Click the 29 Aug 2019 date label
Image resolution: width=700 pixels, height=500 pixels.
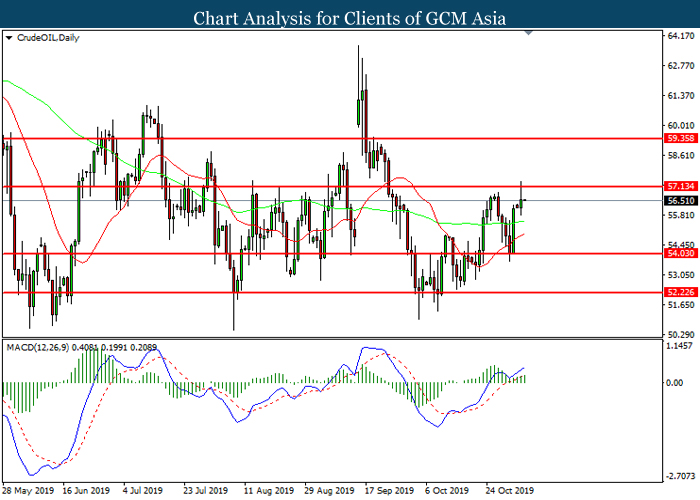pos(329,491)
